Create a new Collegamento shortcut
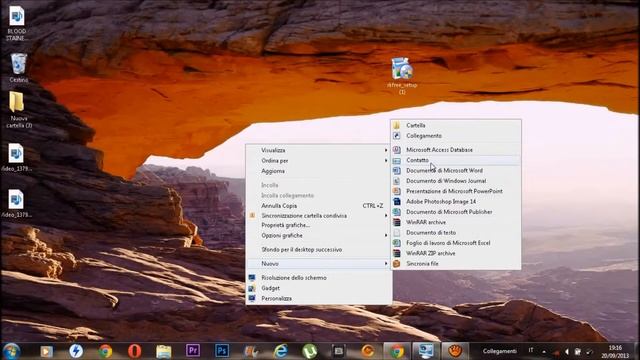The height and width of the screenshot is (360, 640). [456, 136]
